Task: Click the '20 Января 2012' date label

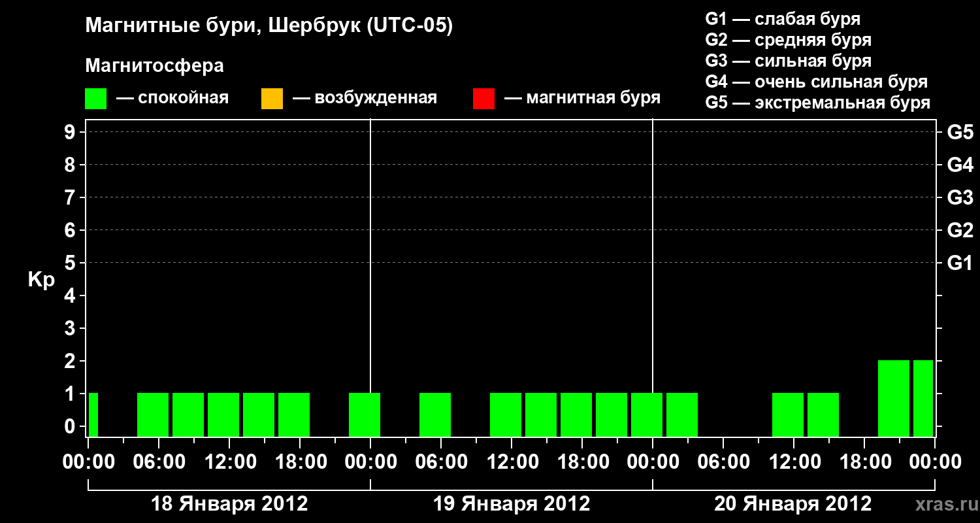Action: (793, 504)
